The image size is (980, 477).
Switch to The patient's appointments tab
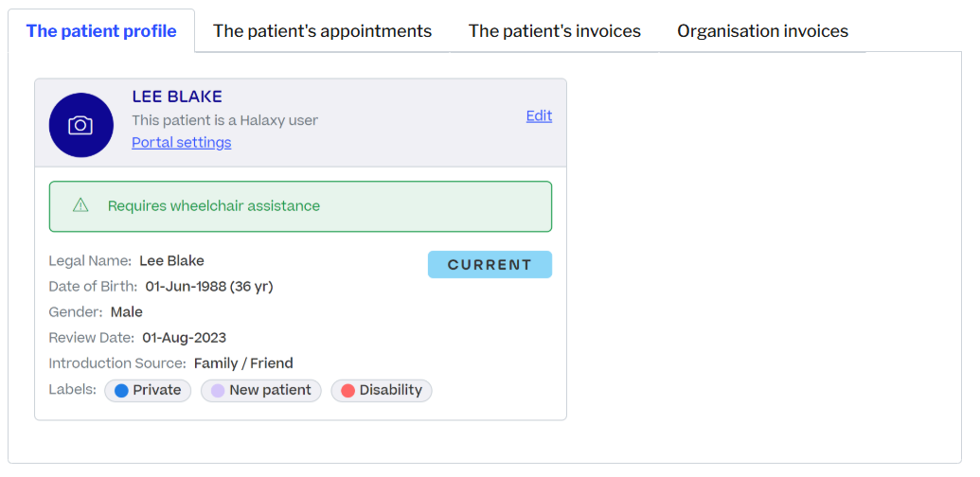pos(322,31)
